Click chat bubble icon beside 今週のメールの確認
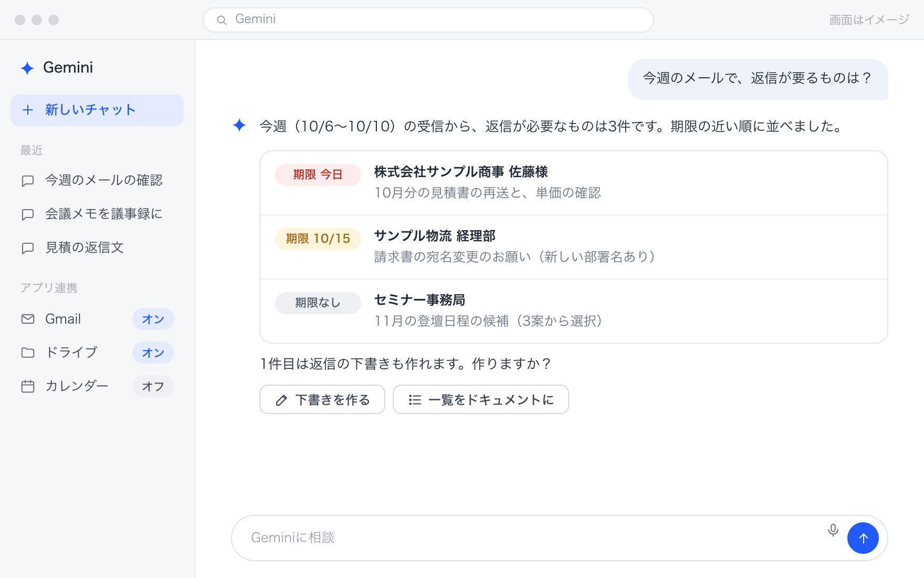 (28, 181)
